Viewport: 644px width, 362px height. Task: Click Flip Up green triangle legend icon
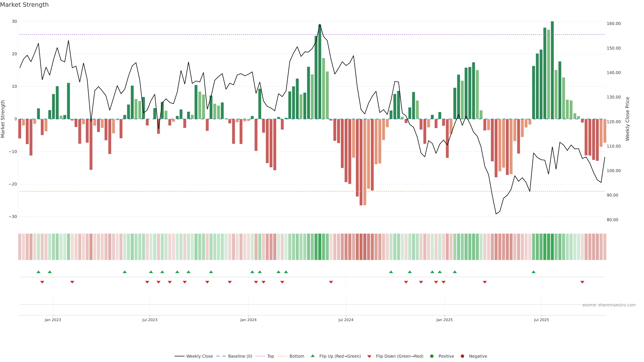point(312,356)
